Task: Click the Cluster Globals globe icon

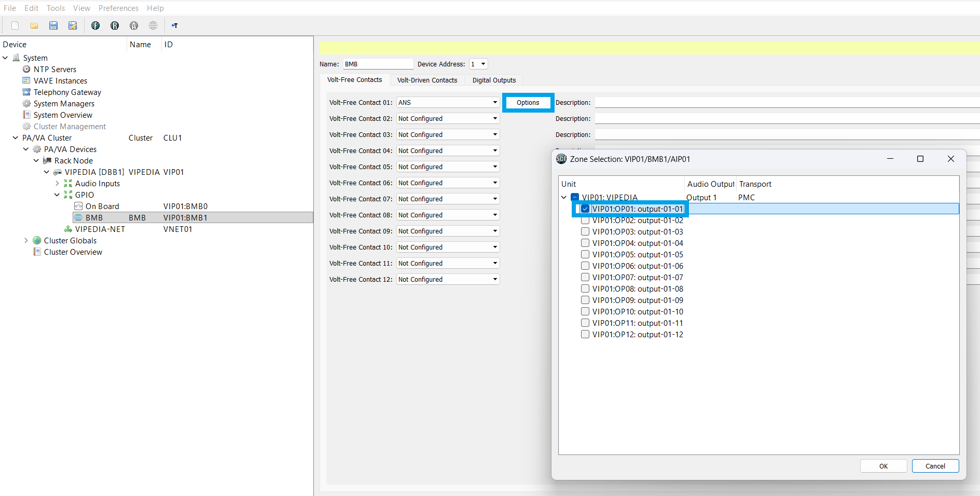Action: coord(37,240)
